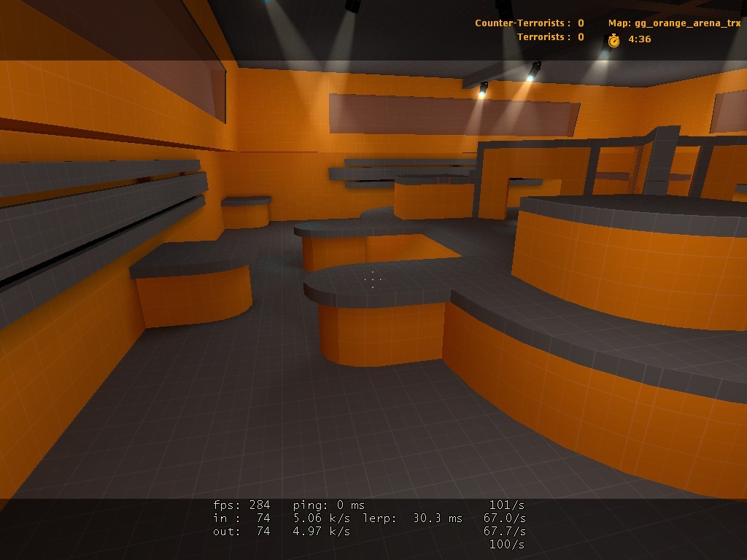Select the 5.06 k/s incoming rate
The image size is (747, 560).
[322, 518]
